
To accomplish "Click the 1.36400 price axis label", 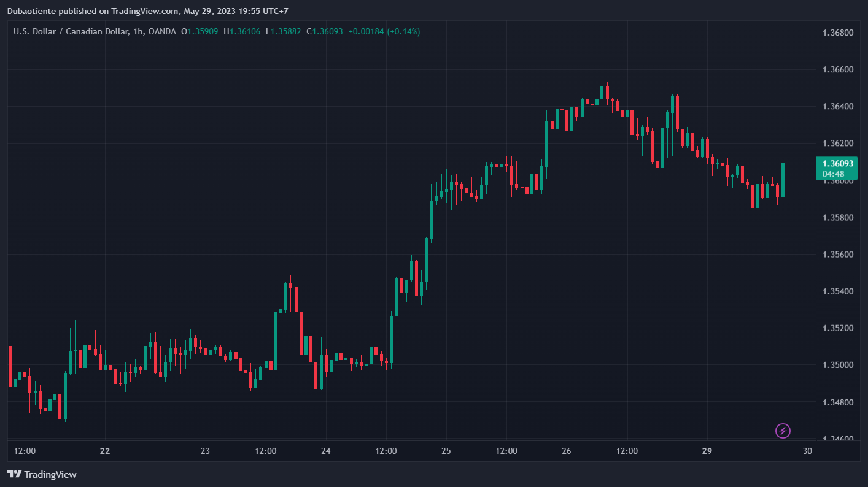I will tap(837, 107).
